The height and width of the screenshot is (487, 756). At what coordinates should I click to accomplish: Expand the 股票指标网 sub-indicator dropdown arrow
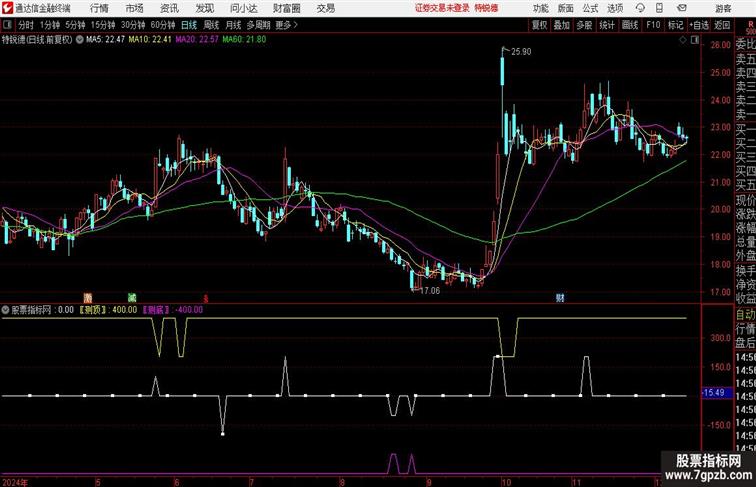[5, 310]
